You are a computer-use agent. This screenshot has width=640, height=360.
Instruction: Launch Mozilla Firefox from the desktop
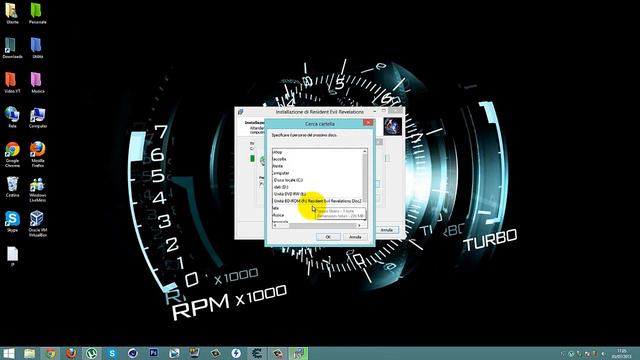[37, 154]
